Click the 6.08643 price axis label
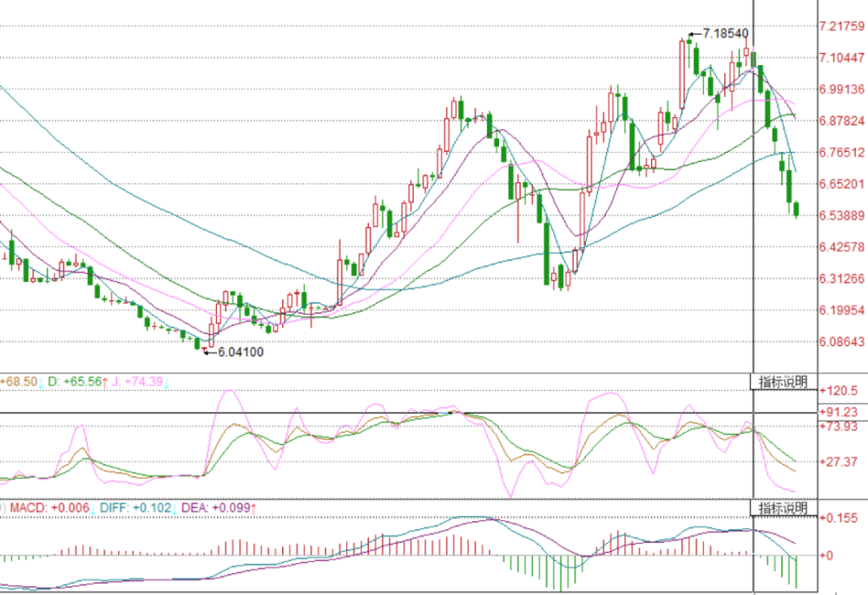The width and height of the screenshot is (868, 595). coord(840,342)
